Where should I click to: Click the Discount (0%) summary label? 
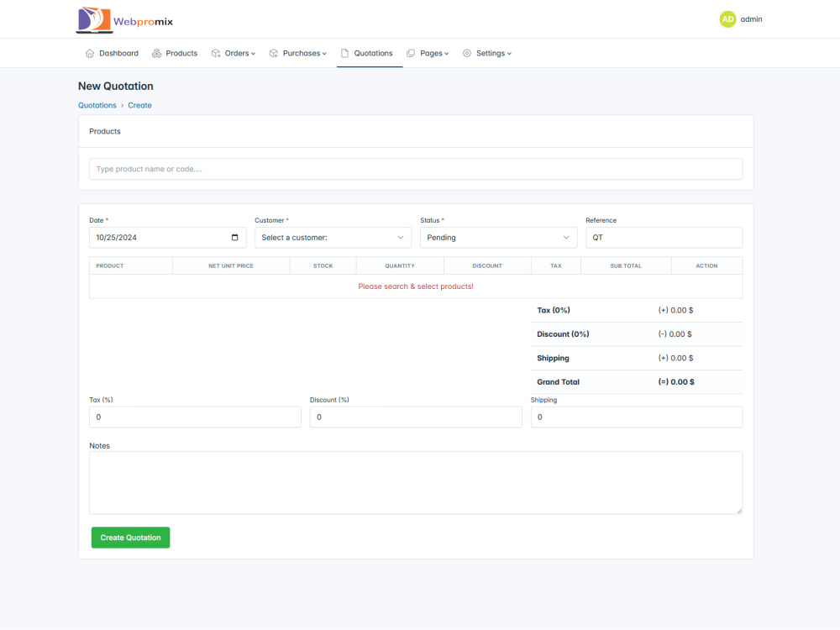point(563,333)
